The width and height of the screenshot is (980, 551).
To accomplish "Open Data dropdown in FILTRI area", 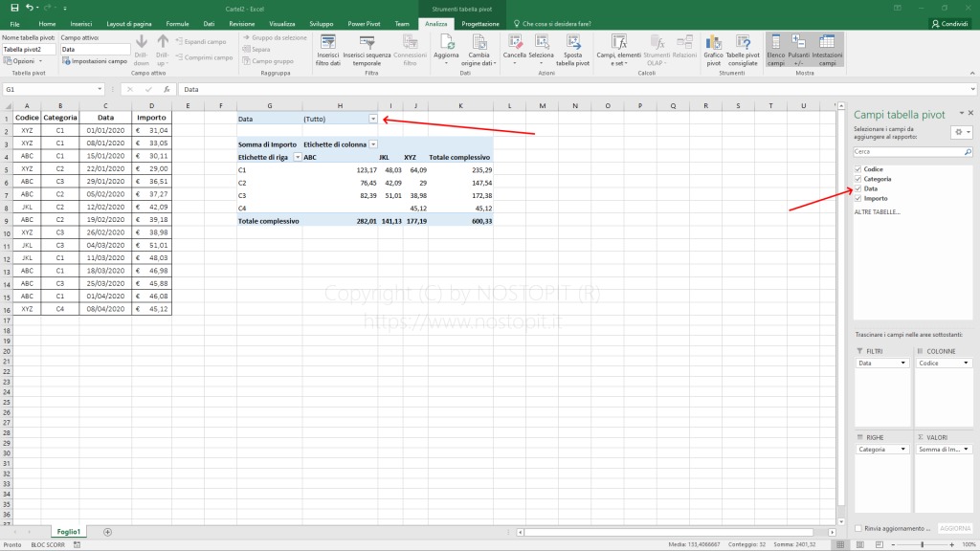I will coord(902,363).
